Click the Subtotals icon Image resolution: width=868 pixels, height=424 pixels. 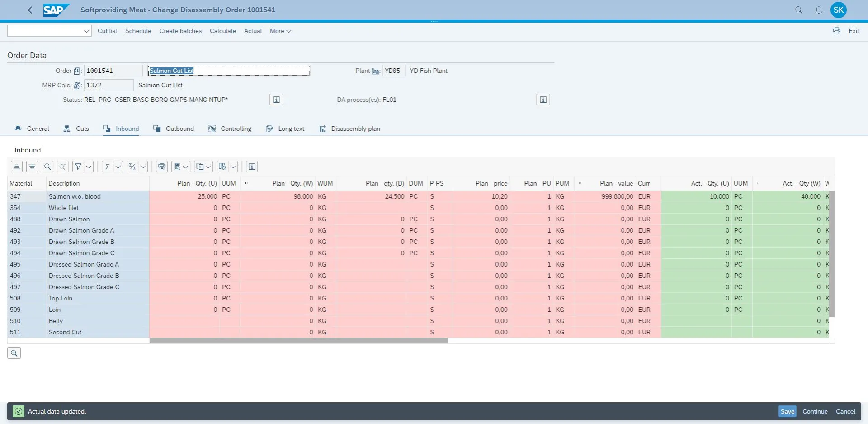[132, 167]
